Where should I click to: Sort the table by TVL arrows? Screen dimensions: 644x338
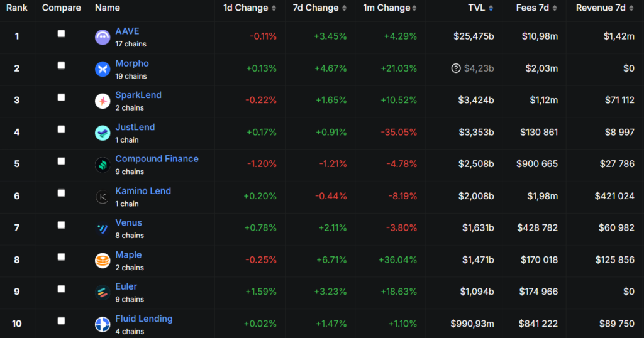(491, 8)
